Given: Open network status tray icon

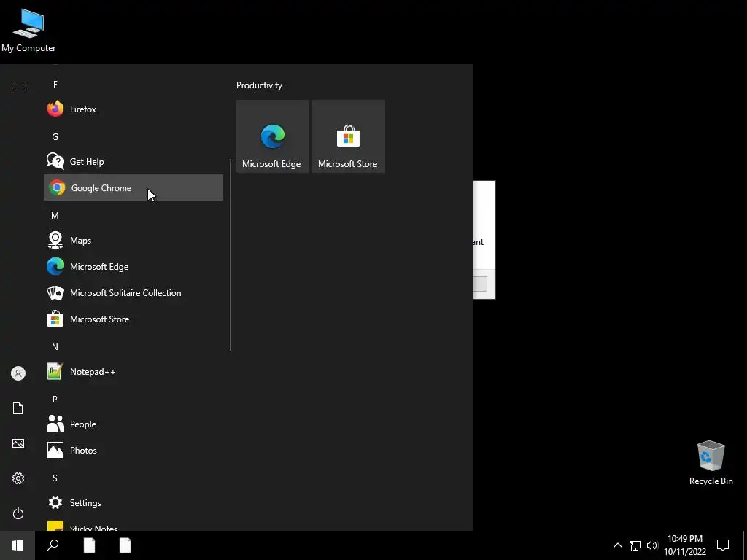Looking at the screenshot, I should (x=635, y=545).
